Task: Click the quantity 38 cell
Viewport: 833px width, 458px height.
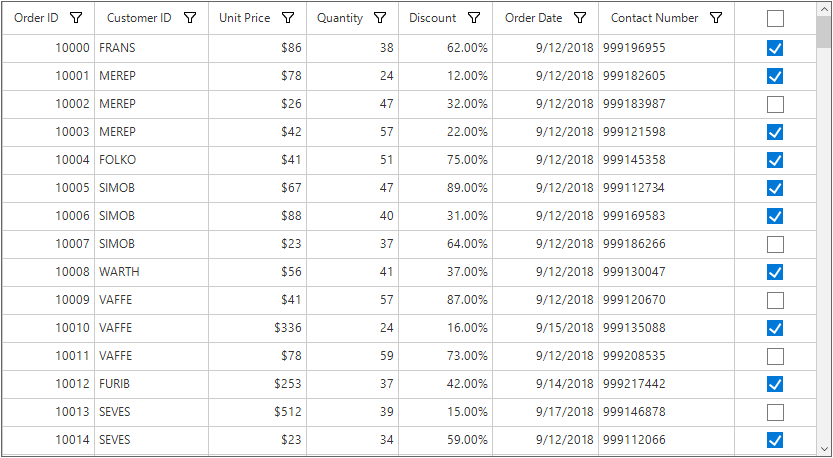Action: 353,48
